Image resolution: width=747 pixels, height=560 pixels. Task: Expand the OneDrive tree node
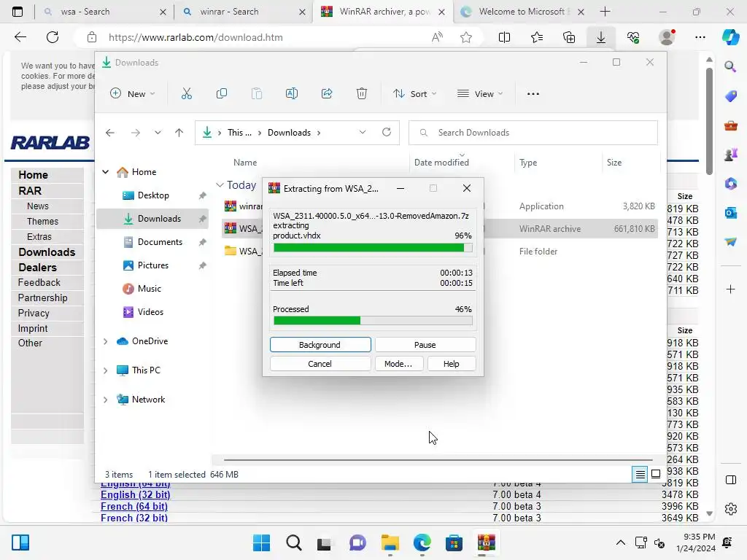(x=105, y=341)
